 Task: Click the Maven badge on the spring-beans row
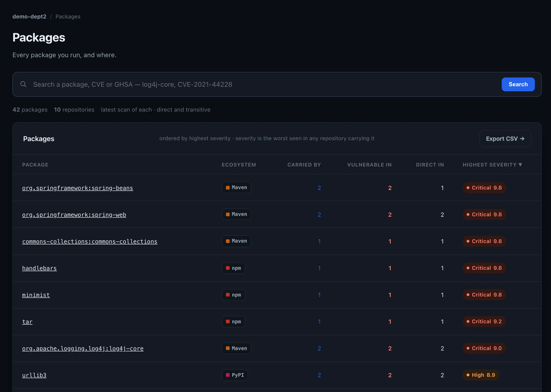(236, 187)
